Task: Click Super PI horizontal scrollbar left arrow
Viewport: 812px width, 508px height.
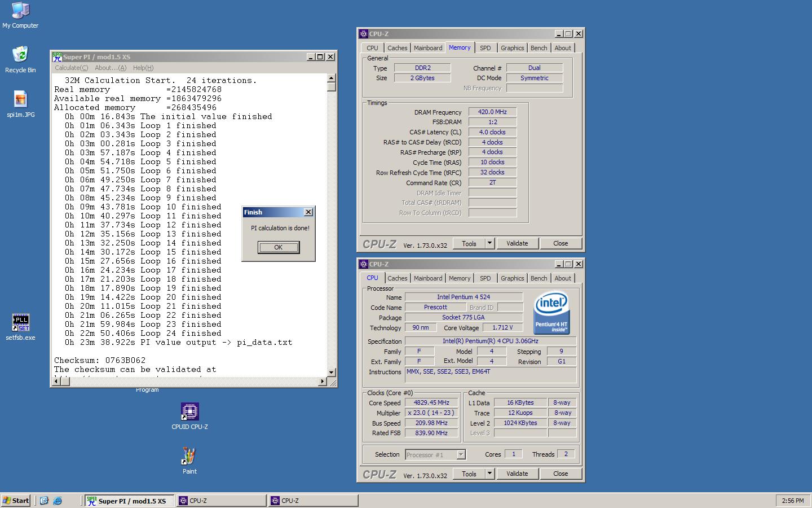Action: 56,382
